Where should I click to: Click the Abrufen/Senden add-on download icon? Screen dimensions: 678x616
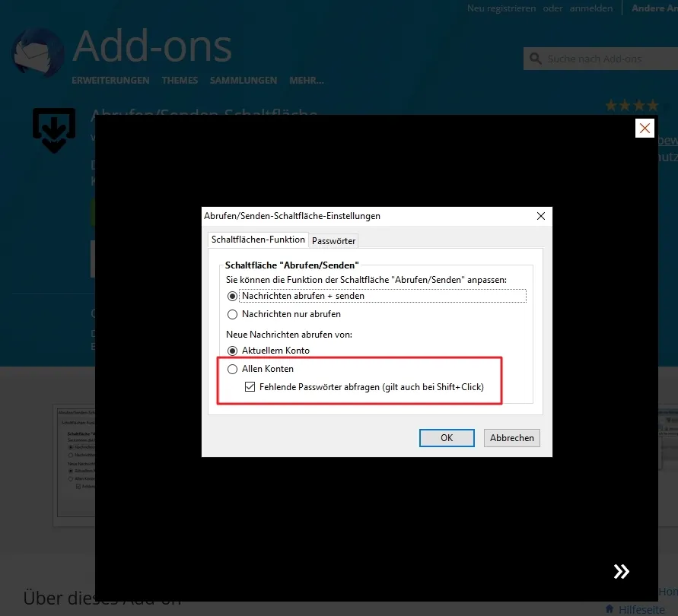click(54, 130)
